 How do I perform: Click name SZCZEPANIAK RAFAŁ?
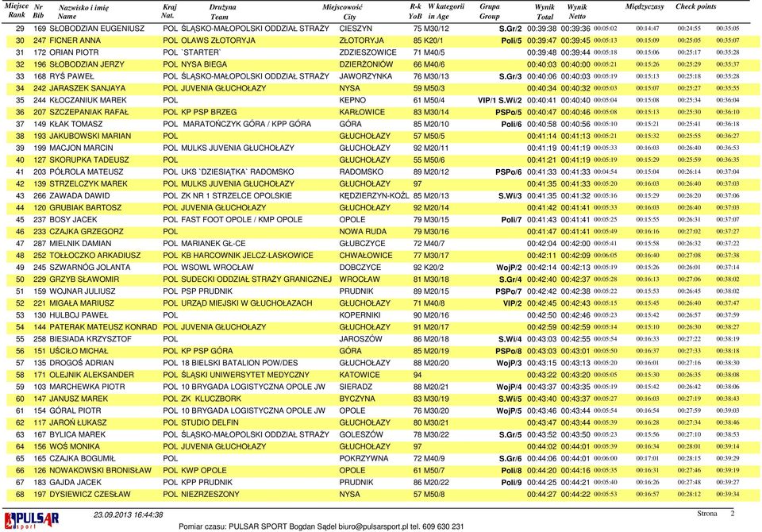point(89,112)
